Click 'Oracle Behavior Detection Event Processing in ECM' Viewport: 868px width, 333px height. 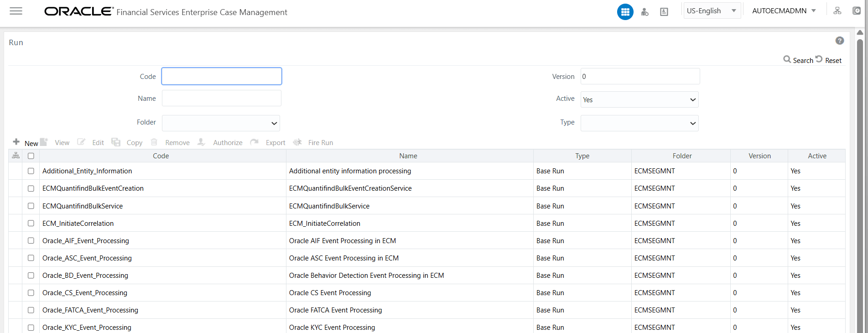[x=366, y=276]
